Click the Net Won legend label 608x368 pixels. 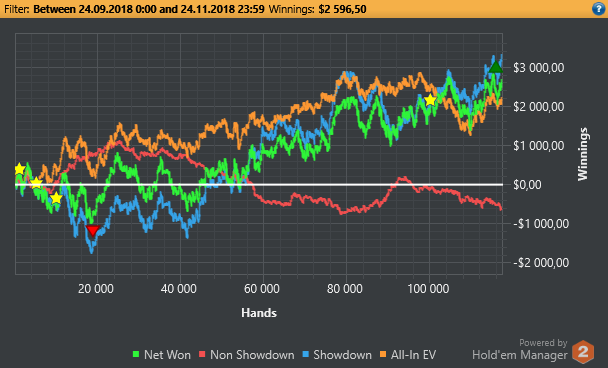(x=167, y=354)
